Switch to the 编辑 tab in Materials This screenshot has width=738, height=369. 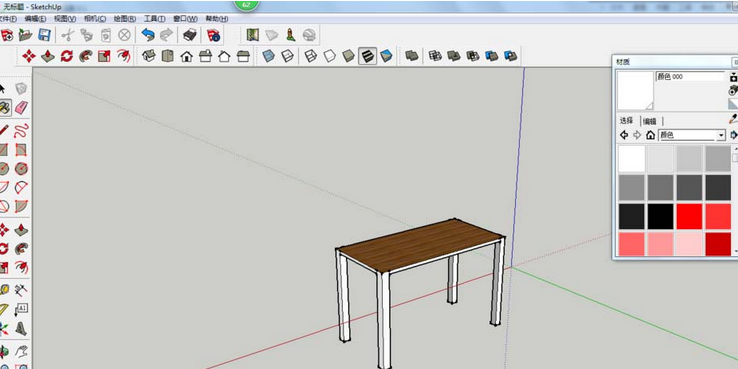(x=650, y=121)
